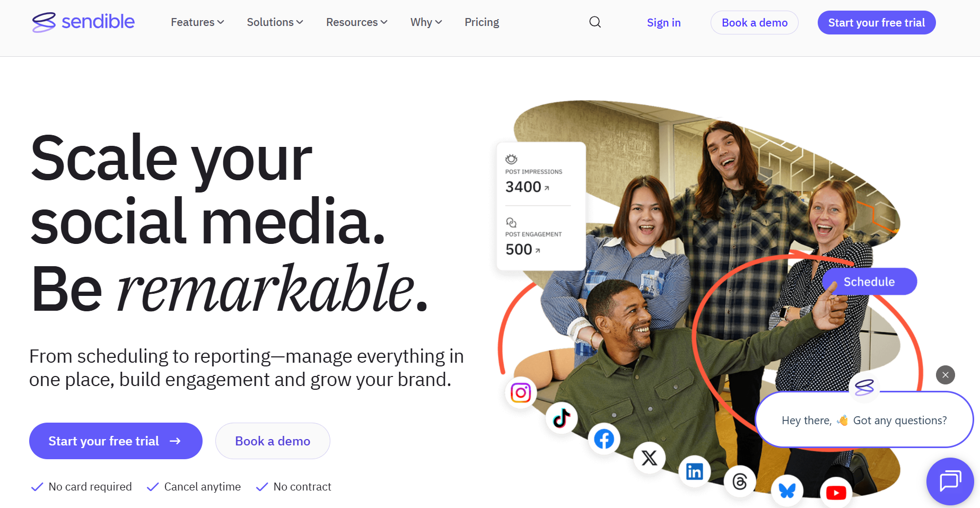Click the YouTube icon
980x508 pixels.
(x=836, y=493)
